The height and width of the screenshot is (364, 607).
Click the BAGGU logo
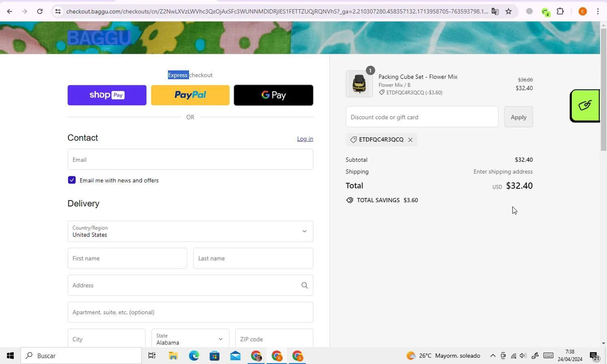[99, 38]
